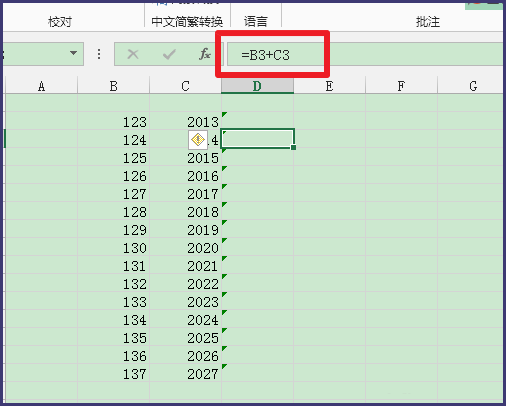506x406 pixels.
Task: Select cell containing 127
Action: (x=113, y=193)
